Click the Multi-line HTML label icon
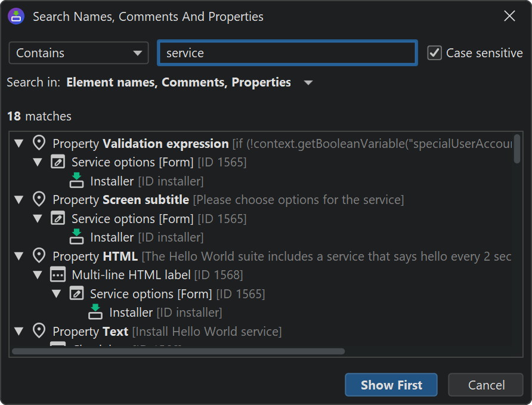Screen dimensions: 532x405 coord(58,275)
